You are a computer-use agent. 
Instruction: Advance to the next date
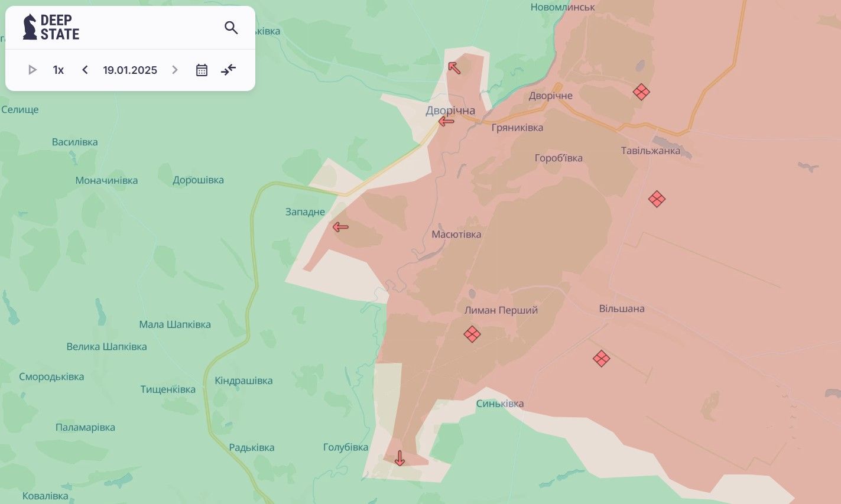click(x=175, y=70)
